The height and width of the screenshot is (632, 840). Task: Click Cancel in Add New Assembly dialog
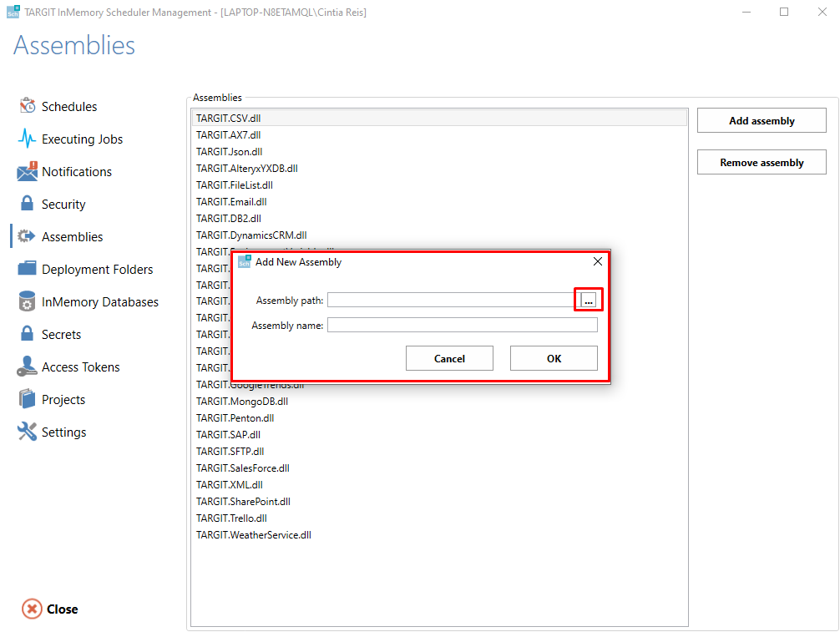(x=449, y=358)
